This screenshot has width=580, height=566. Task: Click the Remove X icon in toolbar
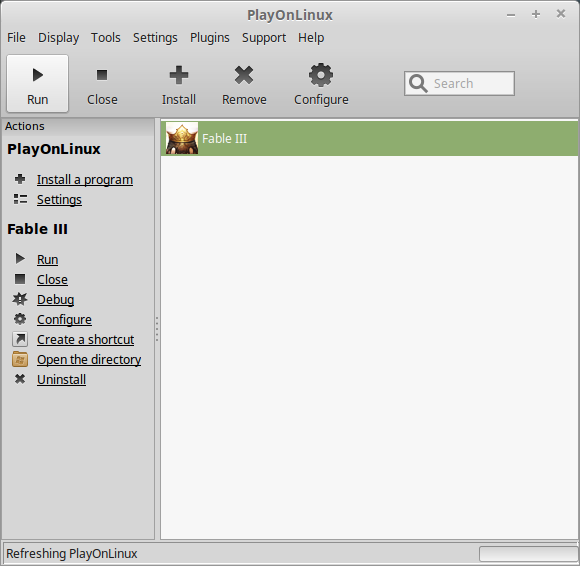pos(244,75)
